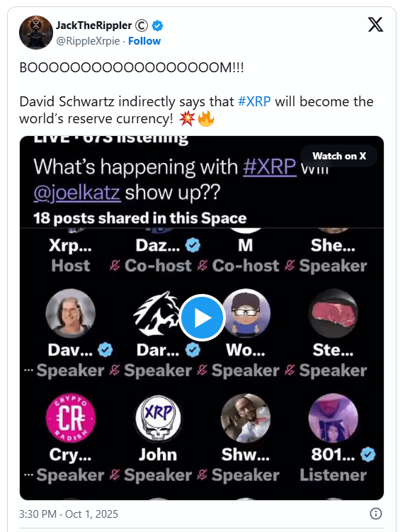Follow the @RippleXrpie account
Viewport: 405px width, 532px height.
pos(144,41)
